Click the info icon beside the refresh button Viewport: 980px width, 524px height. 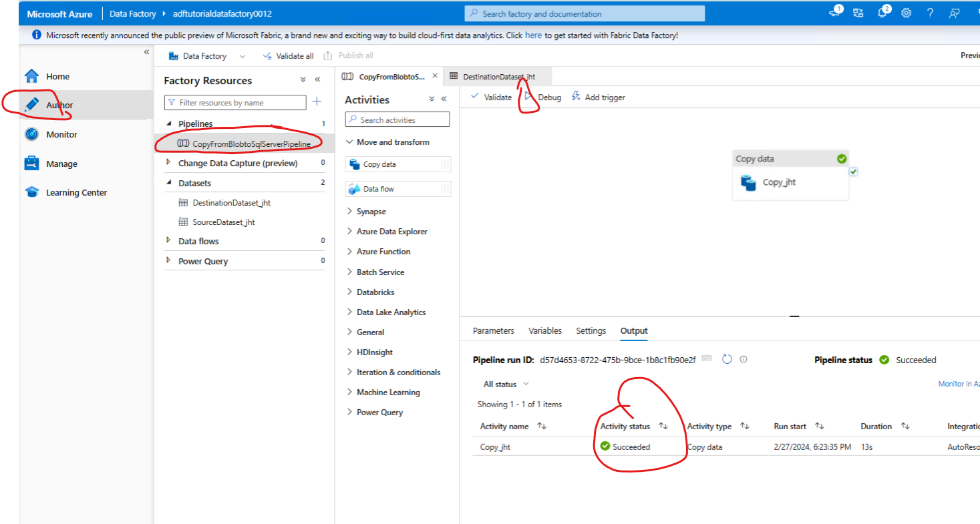click(744, 359)
